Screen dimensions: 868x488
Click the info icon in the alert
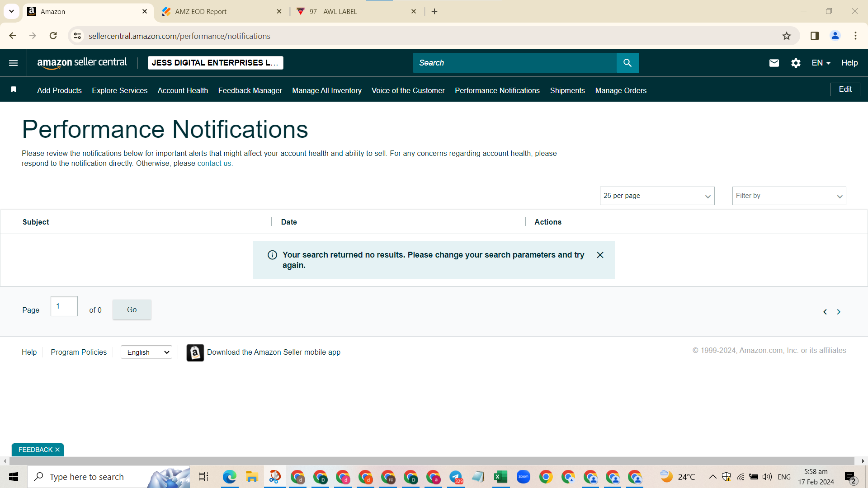tap(272, 255)
